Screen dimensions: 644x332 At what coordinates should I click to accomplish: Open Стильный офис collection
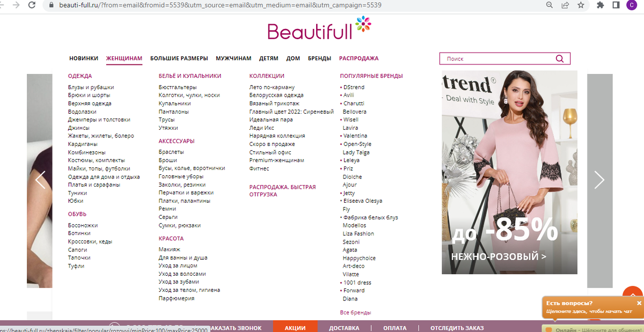(270, 152)
